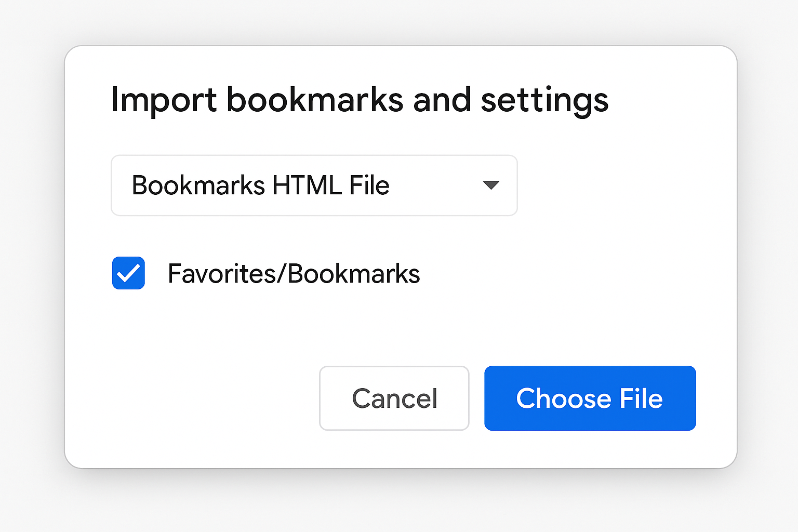This screenshot has width=798, height=532.
Task: Click the dialog title Import bookmarks and settings
Action: [360, 100]
